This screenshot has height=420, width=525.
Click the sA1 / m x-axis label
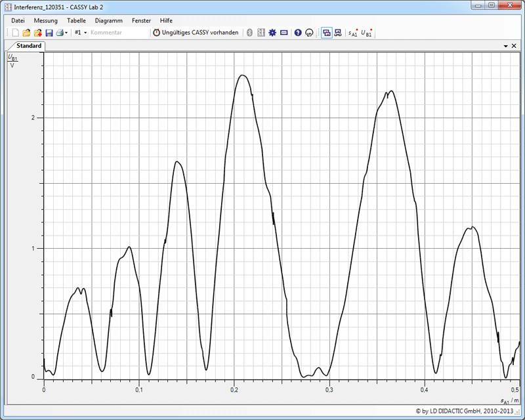508,400
